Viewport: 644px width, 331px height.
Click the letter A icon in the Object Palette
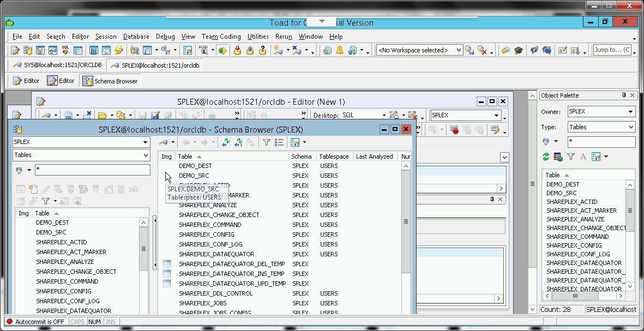[583, 157]
